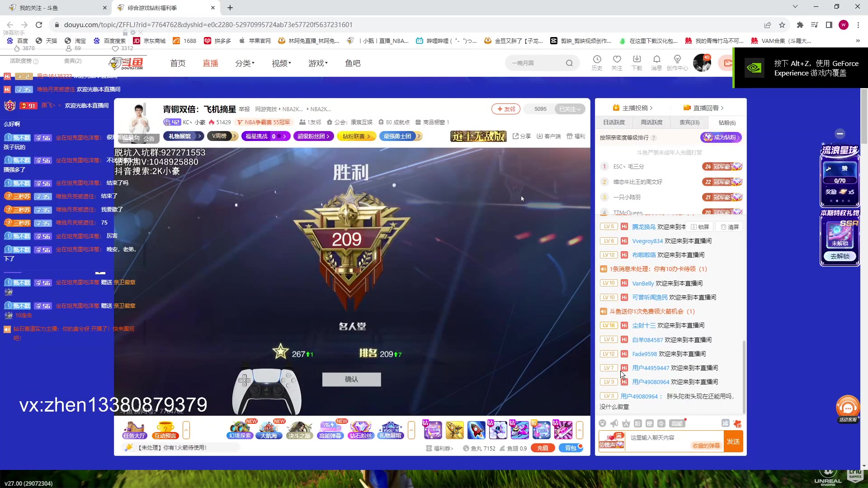
Task: Open the 主播投稿 link
Action: tap(632, 108)
